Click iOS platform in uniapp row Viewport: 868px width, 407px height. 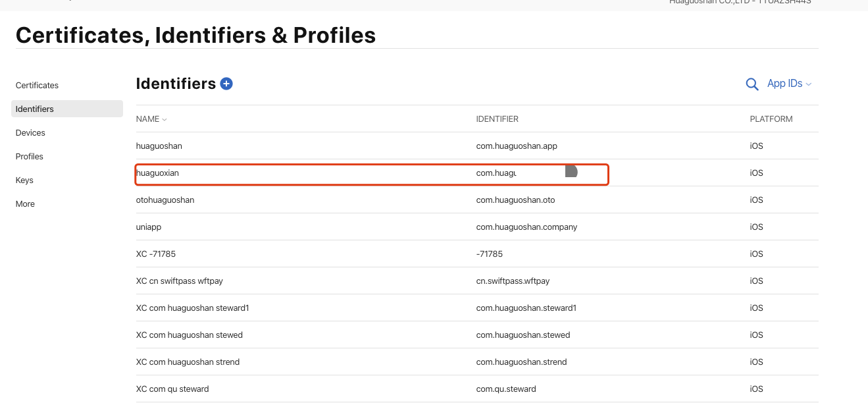pos(757,227)
